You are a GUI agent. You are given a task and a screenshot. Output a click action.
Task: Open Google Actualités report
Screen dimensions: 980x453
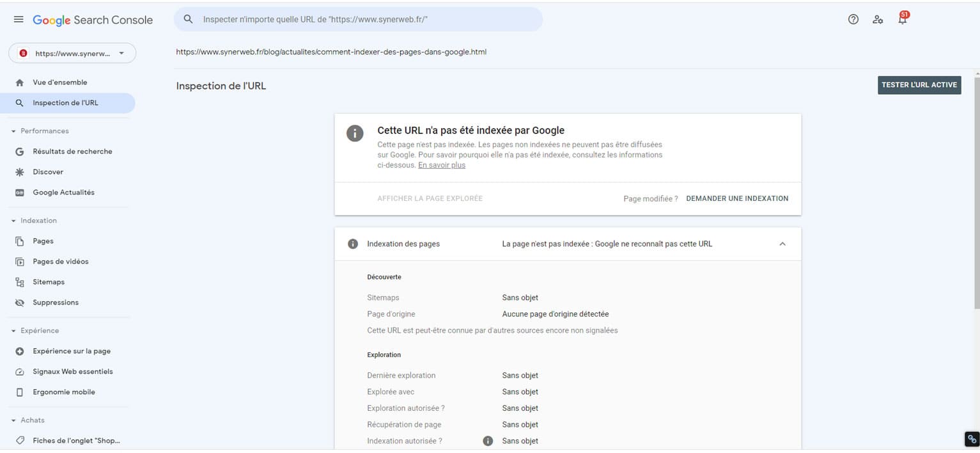(68, 193)
